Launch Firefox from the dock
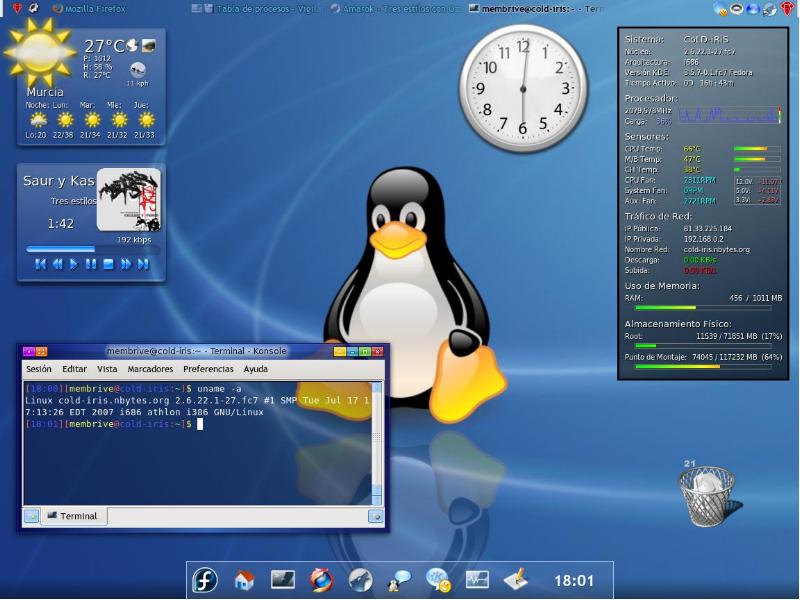 [321, 580]
